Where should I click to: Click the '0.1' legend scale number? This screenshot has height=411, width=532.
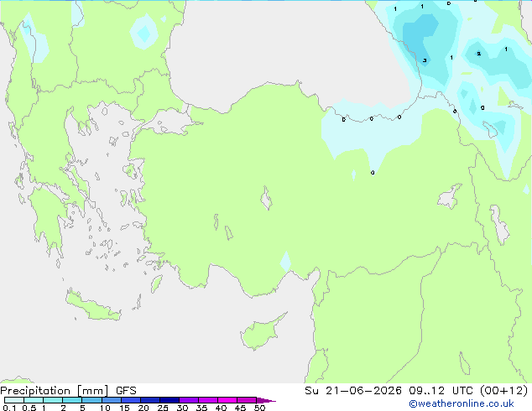tap(9, 408)
